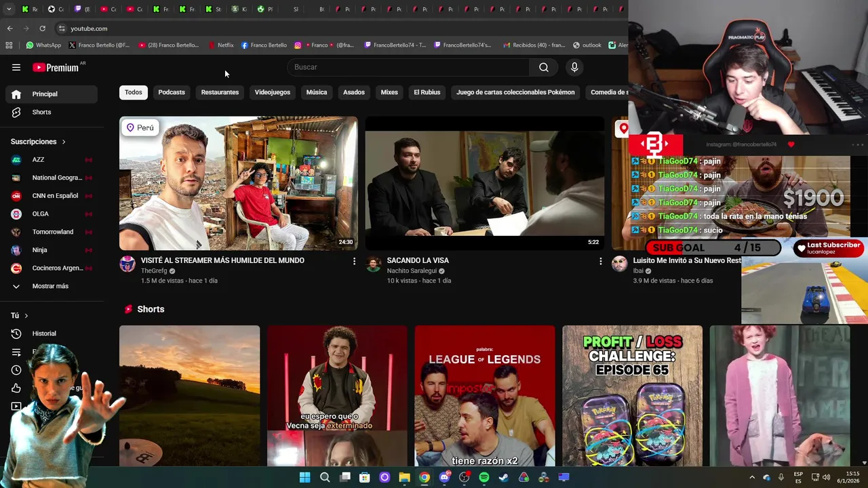Open more options for SACANDO LA VISA video
The image size is (868, 488).
pyautogui.click(x=600, y=261)
